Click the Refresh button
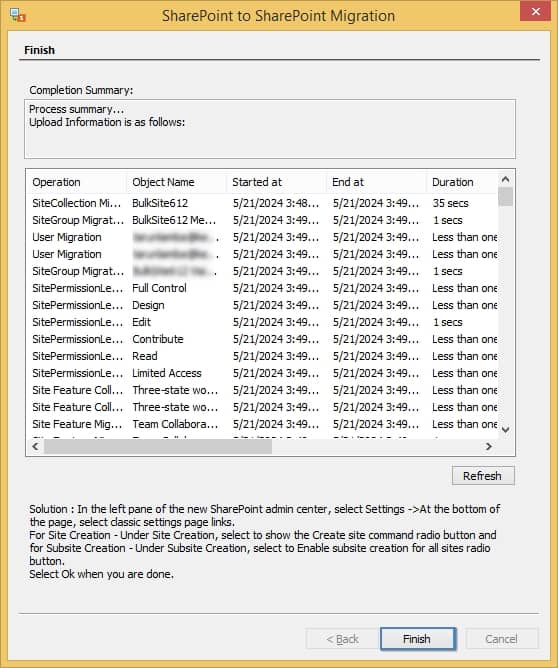The image size is (558, 668). pos(483,475)
